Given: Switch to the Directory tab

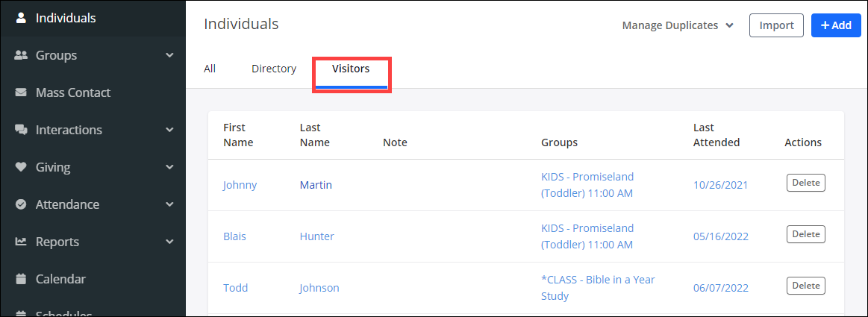Looking at the screenshot, I should click(x=274, y=69).
